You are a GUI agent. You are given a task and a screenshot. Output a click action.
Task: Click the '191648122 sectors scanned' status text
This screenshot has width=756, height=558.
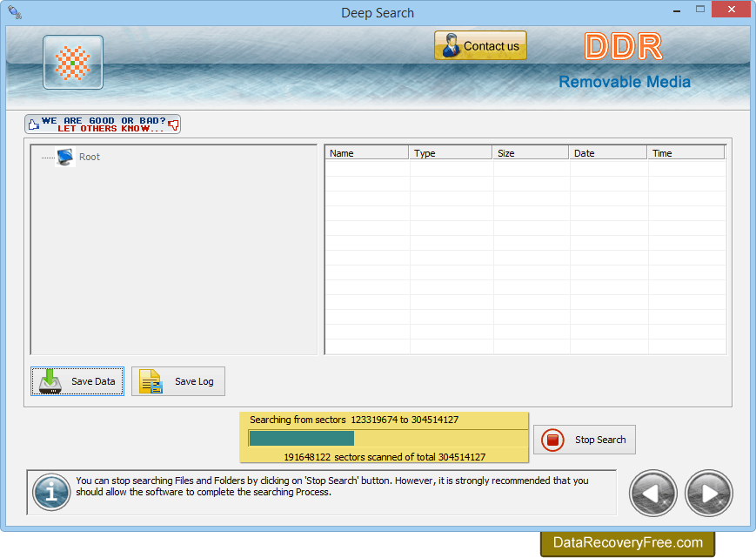point(385,457)
